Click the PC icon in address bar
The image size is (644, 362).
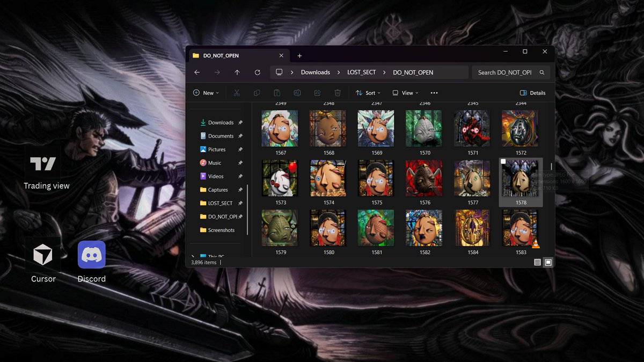[279, 72]
